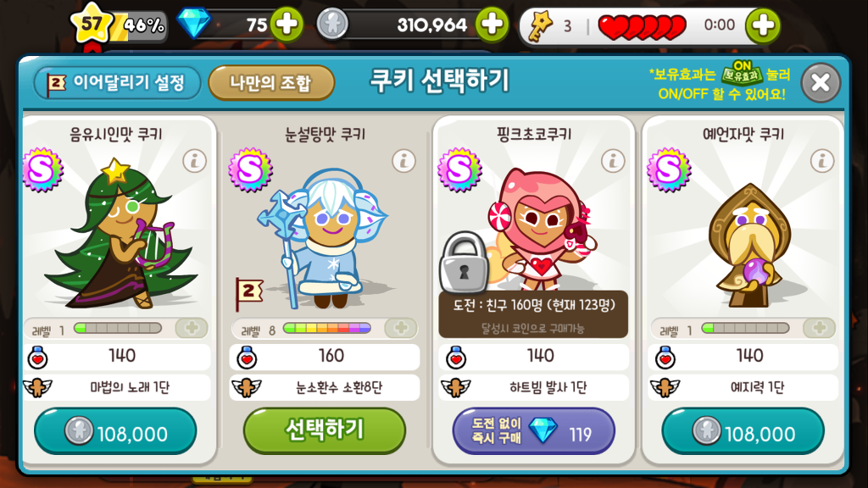Buy 예언자맛 쿠키 for 108,000 coins
Image resolution: width=868 pixels, height=488 pixels.
click(743, 431)
